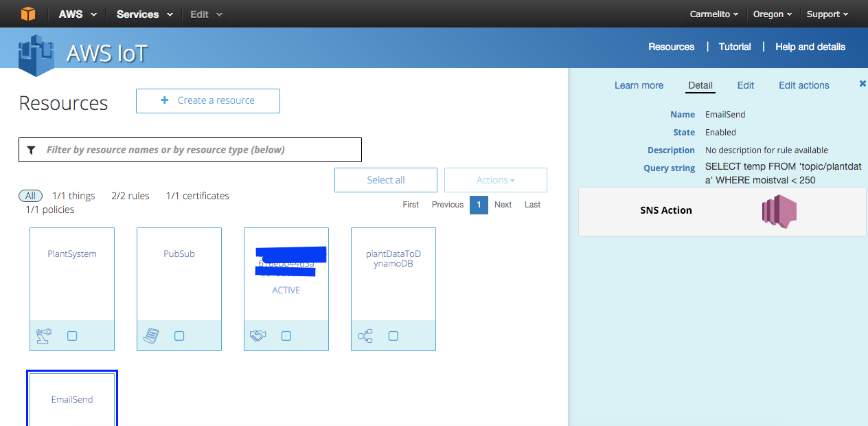Click the handshake certificate icon
This screenshot has height=426, width=868.
(258, 336)
